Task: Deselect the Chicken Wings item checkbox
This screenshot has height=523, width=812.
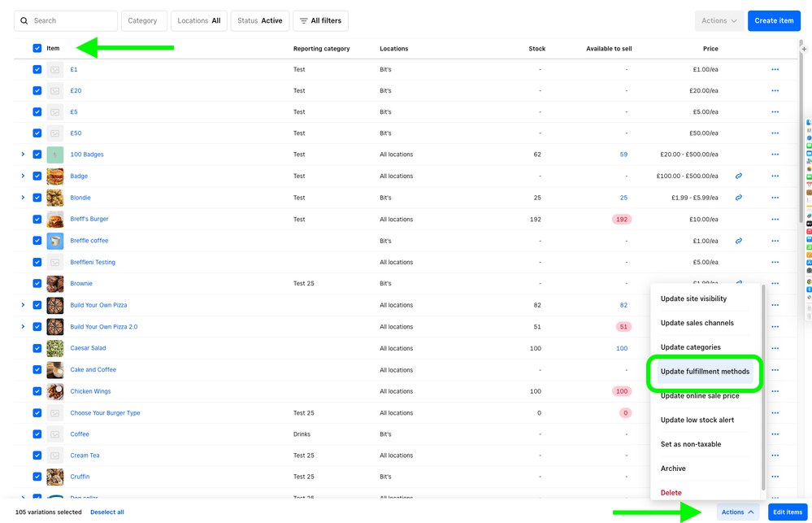Action: coord(37,391)
